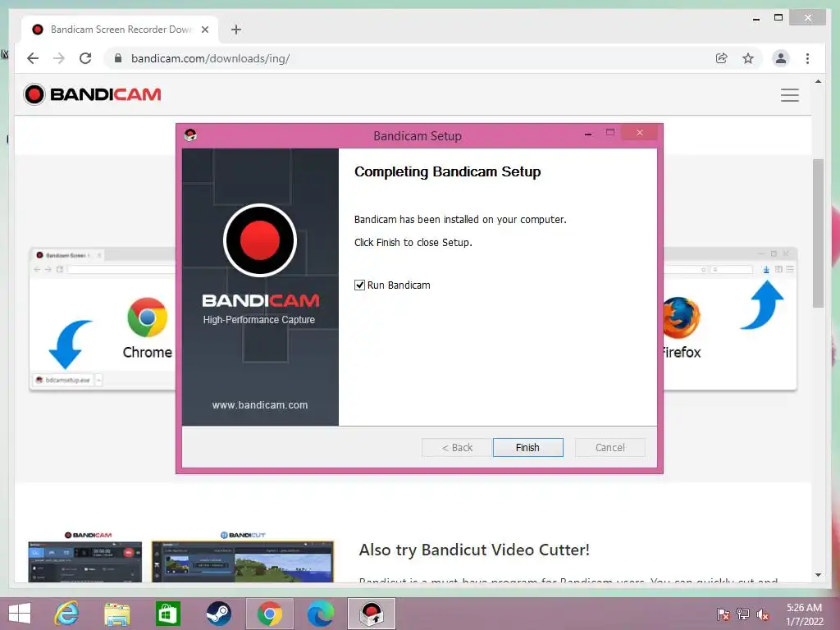Open the Chrome profile avatar

click(x=781, y=58)
